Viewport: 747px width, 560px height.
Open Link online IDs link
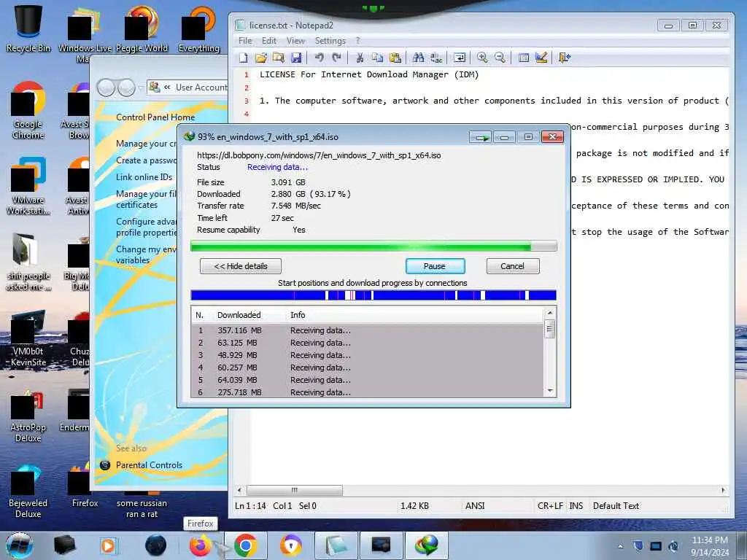pyautogui.click(x=144, y=177)
